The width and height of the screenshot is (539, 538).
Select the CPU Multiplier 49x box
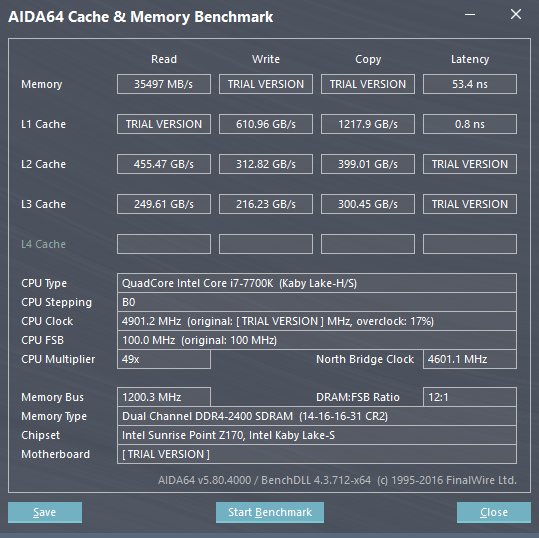pyautogui.click(x=164, y=359)
